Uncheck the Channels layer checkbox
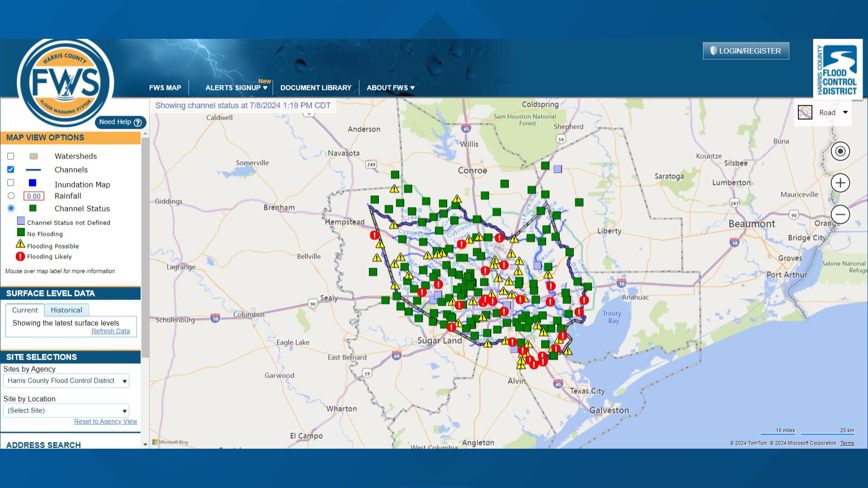This screenshot has height=488, width=868. [11, 169]
